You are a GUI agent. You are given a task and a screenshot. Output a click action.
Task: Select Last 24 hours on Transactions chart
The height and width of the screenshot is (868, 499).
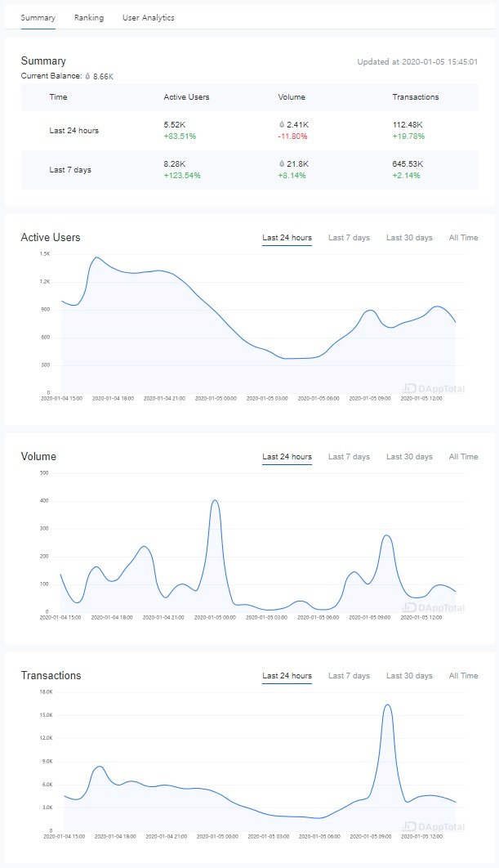coord(287,676)
